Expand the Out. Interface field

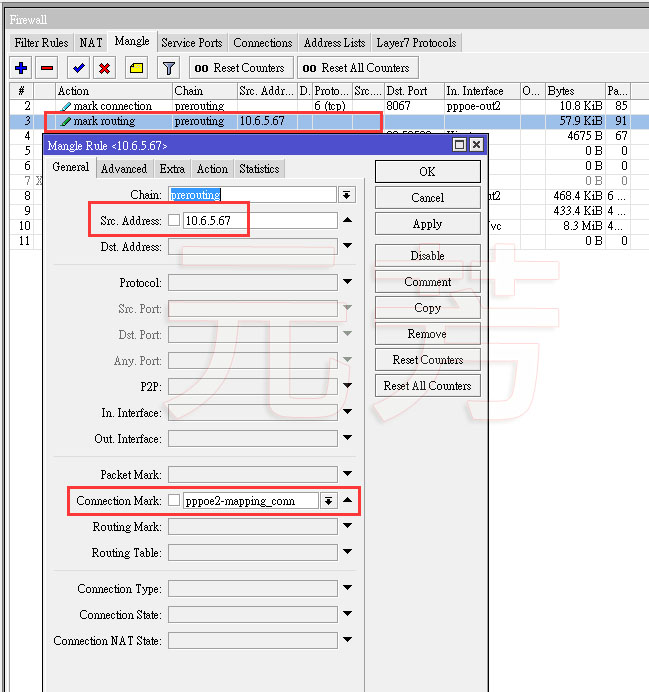pos(348,438)
